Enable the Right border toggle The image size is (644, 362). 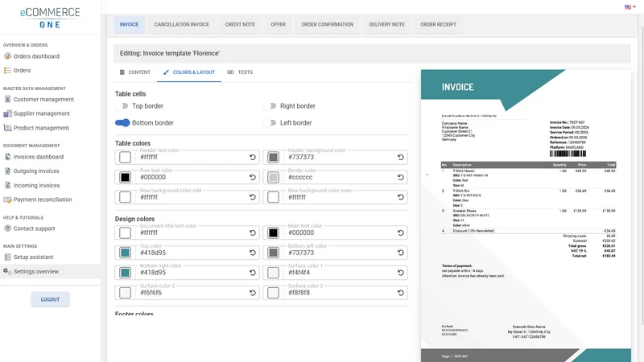click(x=270, y=106)
